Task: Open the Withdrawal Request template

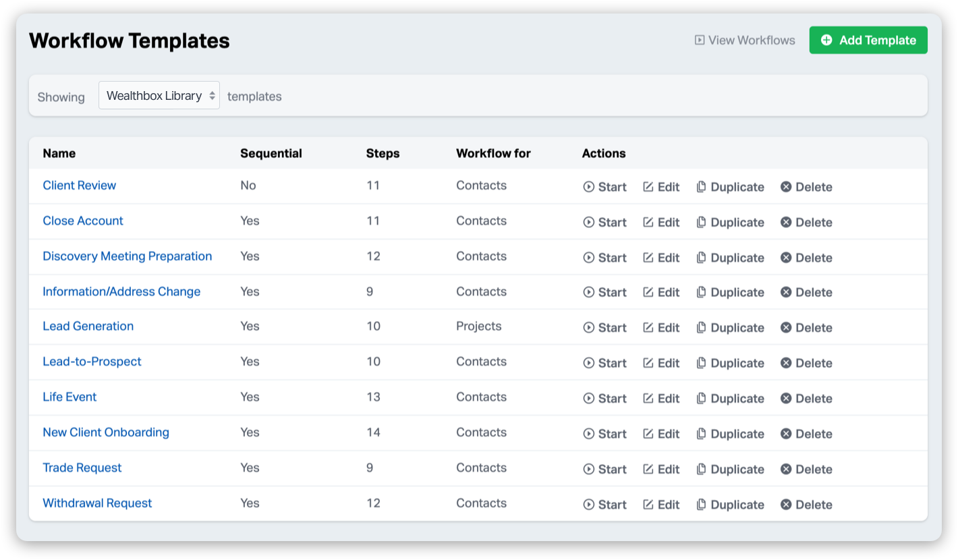Action: pyautogui.click(x=97, y=503)
